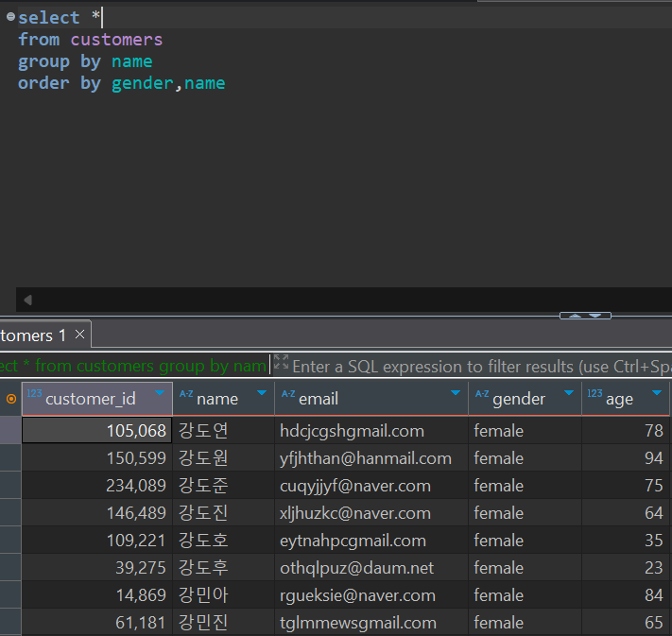Select age cell 78

pos(626,430)
